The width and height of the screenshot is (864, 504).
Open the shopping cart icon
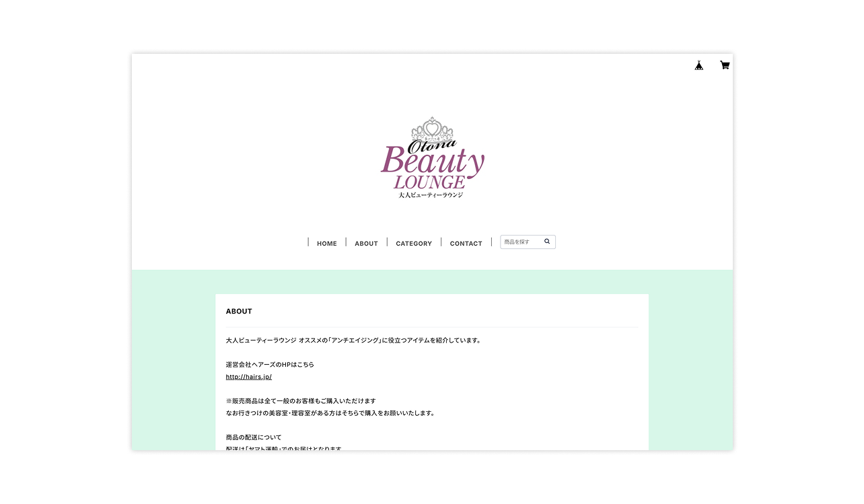(x=725, y=65)
